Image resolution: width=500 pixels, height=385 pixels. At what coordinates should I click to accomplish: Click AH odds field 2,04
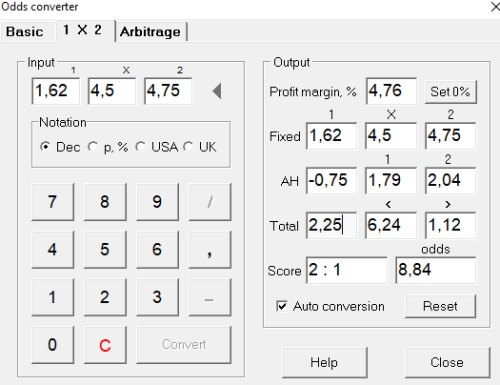pos(450,180)
